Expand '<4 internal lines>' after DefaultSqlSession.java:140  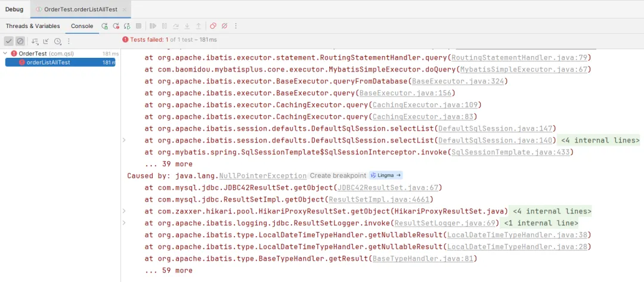(x=600, y=140)
